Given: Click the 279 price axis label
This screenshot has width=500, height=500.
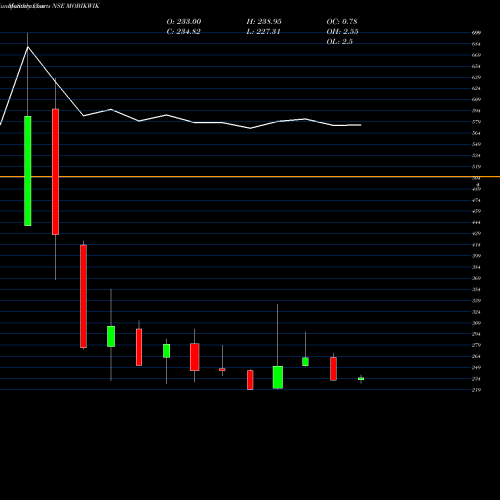Looking at the screenshot, I should [476, 345].
